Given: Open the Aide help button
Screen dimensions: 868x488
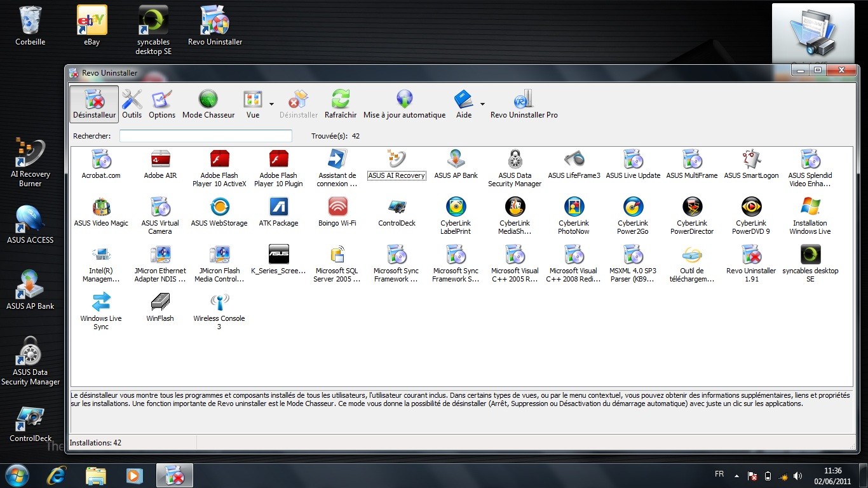Looking at the screenshot, I should click(x=464, y=104).
